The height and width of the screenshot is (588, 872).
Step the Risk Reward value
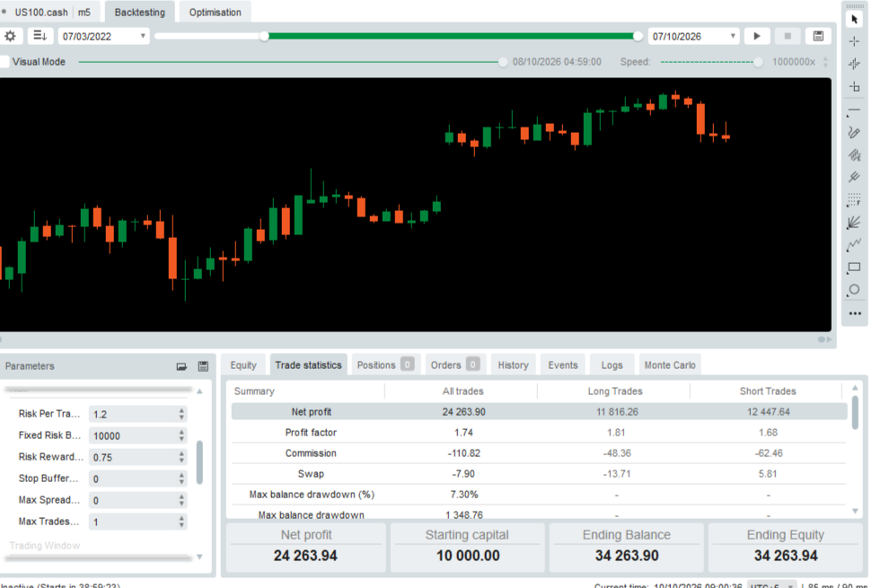(x=181, y=458)
